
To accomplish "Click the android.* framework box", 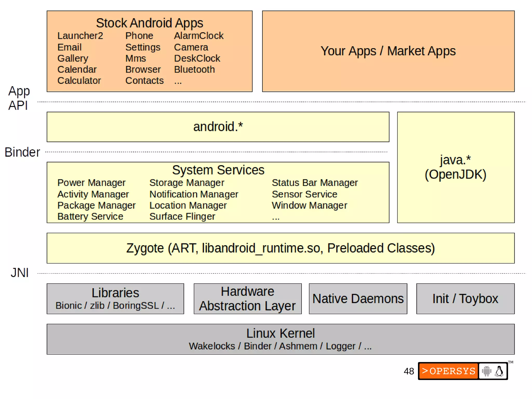I will pyautogui.click(x=218, y=127).
